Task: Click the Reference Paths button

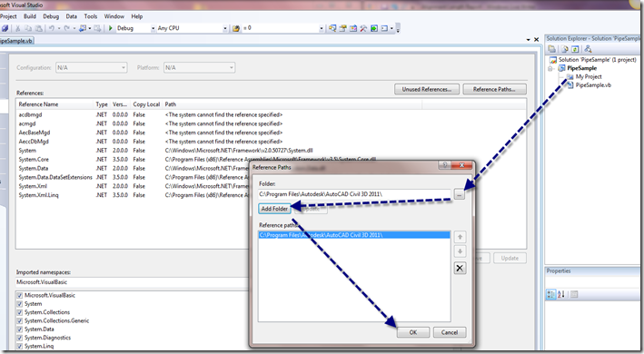Action: (494, 90)
